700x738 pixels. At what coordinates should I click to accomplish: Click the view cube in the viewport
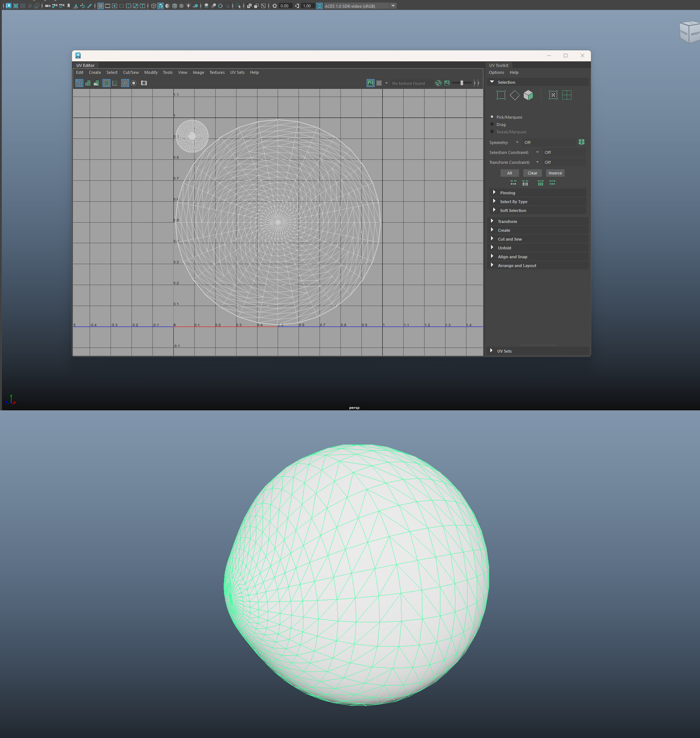point(690,32)
